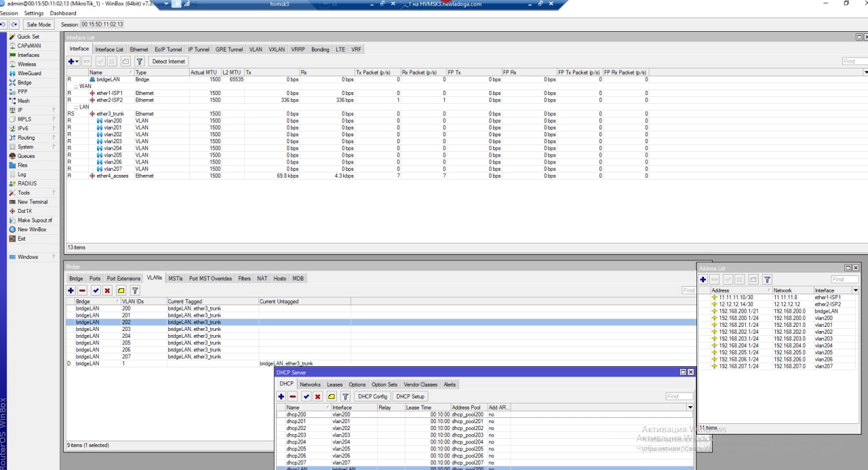The width and height of the screenshot is (868, 470).
Task: Select the ether3_trunk interface row
Action: point(357,114)
